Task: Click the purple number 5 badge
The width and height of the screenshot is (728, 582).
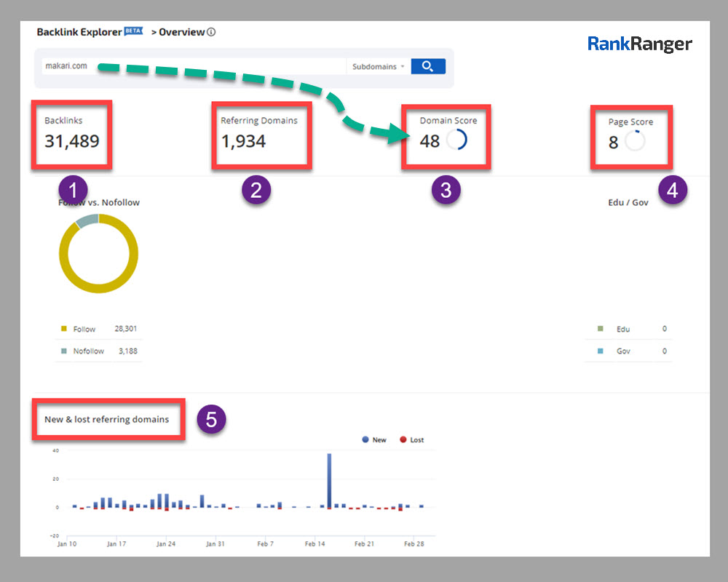Action: coord(211,419)
